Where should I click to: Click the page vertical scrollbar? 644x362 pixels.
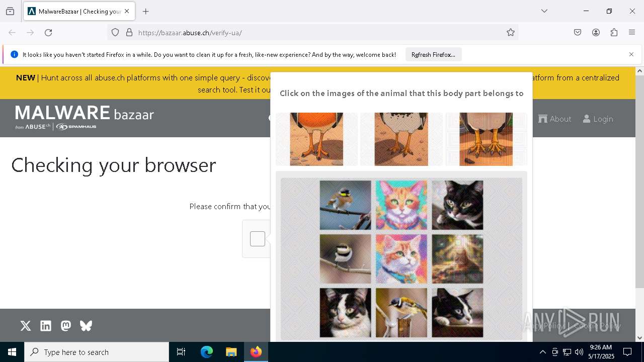pyautogui.click(x=639, y=182)
